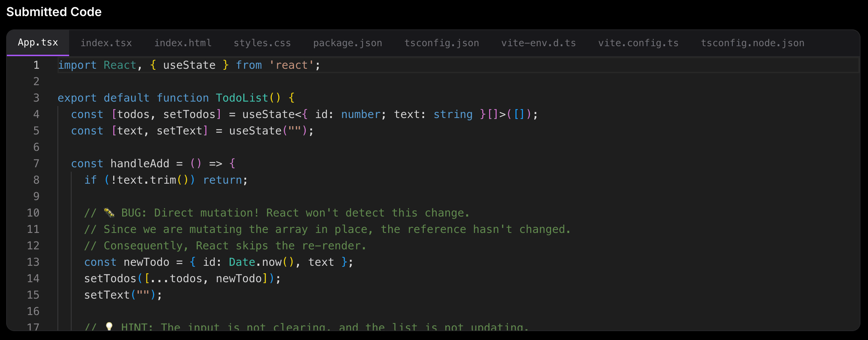Select the tsconfig.node.json tab
Screen dimensions: 868x340
pyautogui.click(x=752, y=42)
